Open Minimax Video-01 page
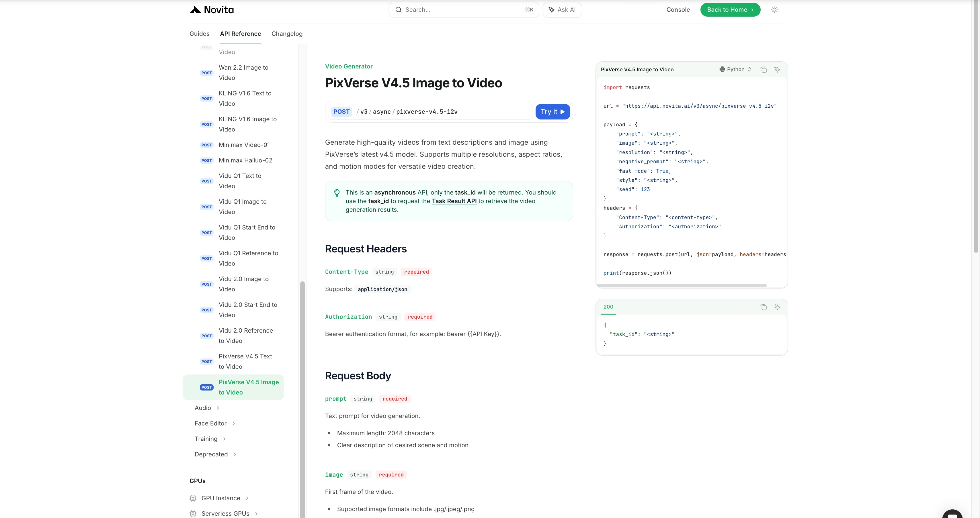Screen dimensions: 980x518 pos(244,145)
